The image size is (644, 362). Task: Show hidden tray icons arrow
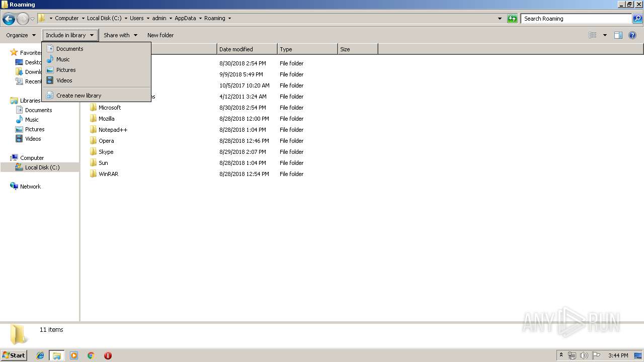pos(561,355)
